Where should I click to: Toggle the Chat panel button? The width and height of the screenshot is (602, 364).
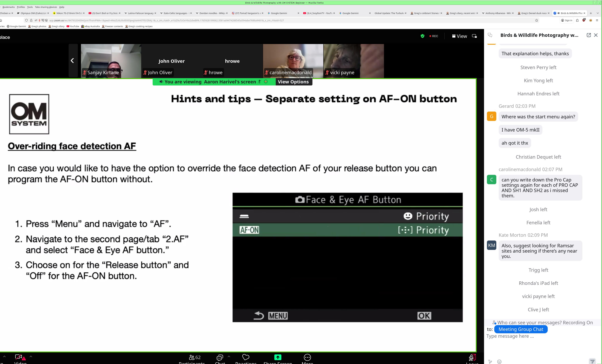pos(220,358)
